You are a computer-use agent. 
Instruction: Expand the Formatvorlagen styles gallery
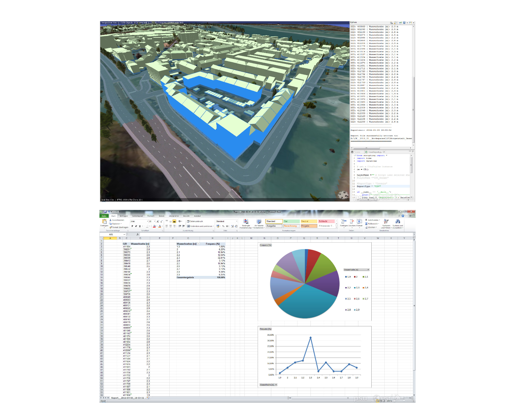336,227
